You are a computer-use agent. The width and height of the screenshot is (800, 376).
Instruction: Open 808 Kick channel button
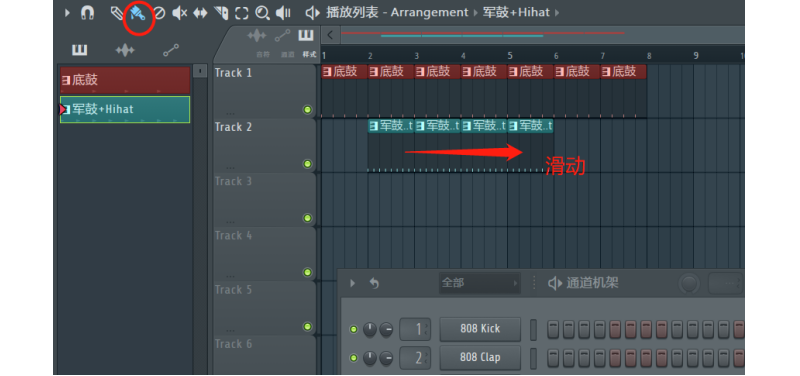(480, 329)
